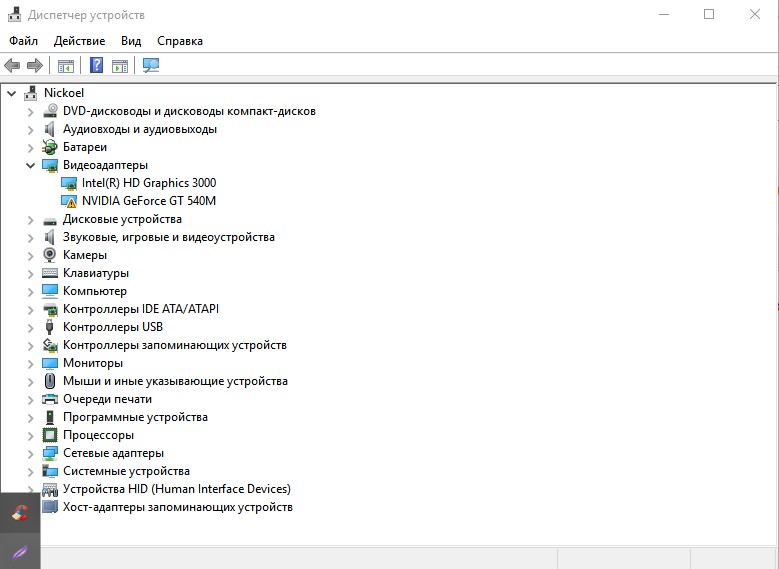Select the Очереди печати label
779x569 pixels.
click(x=107, y=399)
